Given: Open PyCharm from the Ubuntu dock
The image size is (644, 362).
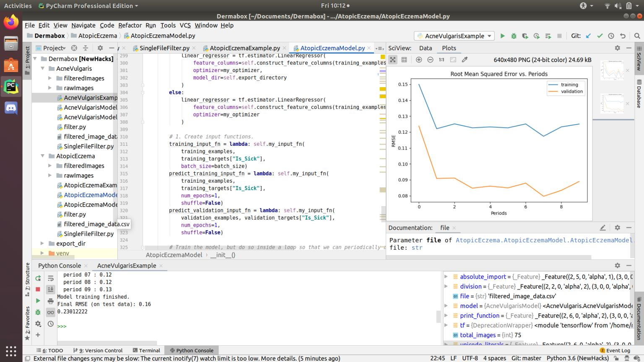Looking at the screenshot, I should tap(11, 86).
